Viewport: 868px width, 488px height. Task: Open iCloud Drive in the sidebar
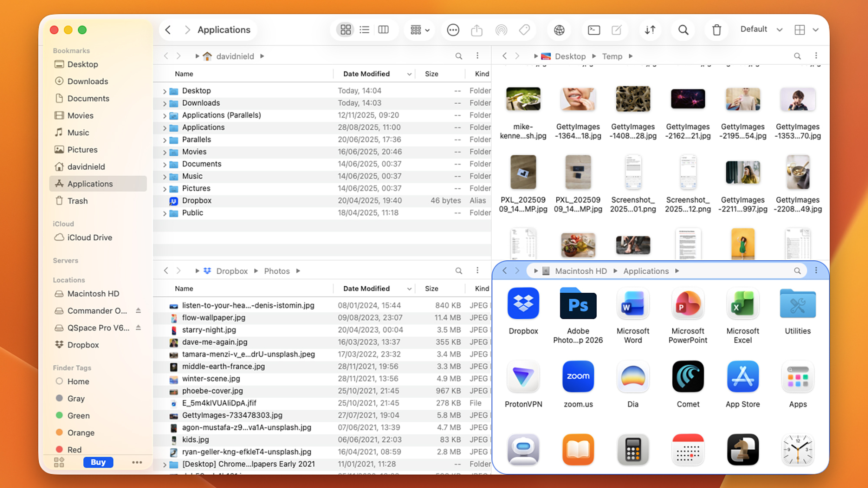tap(89, 238)
